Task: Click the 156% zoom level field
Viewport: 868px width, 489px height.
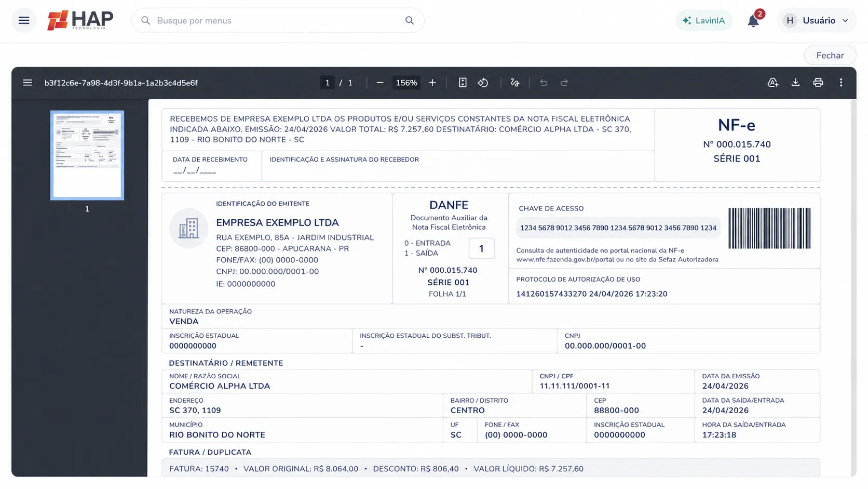Action: [406, 83]
